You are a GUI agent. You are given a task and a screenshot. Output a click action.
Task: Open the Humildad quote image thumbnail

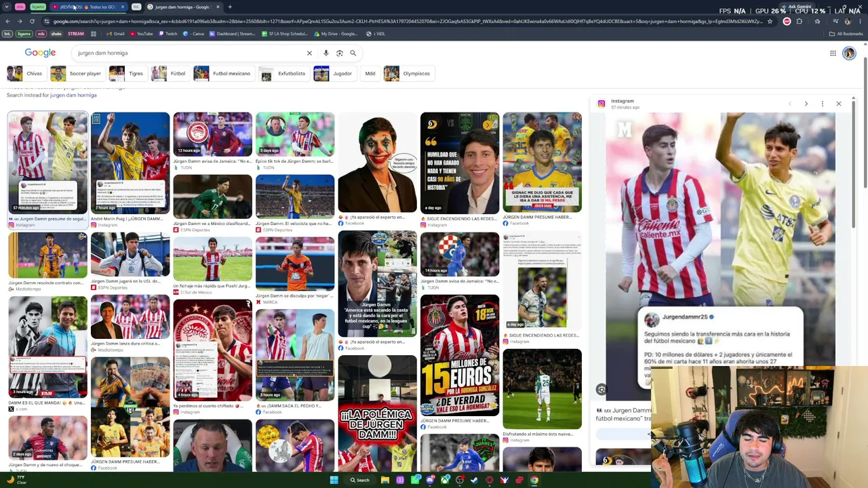pos(460,163)
